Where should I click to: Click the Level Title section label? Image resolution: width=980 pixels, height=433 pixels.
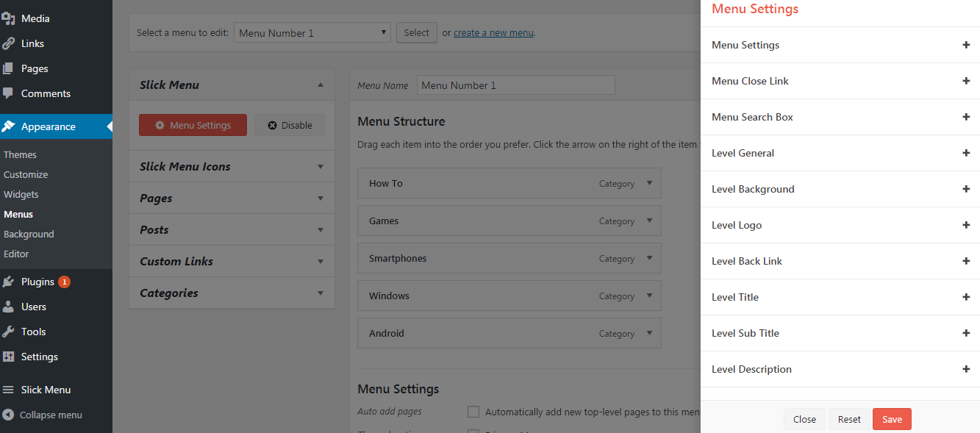pyautogui.click(x=735, y=297)
